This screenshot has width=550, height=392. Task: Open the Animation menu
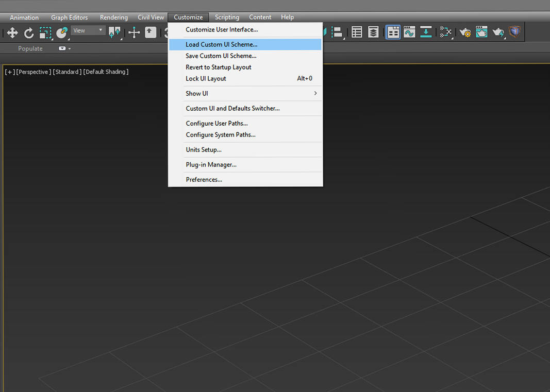point(24,17)
